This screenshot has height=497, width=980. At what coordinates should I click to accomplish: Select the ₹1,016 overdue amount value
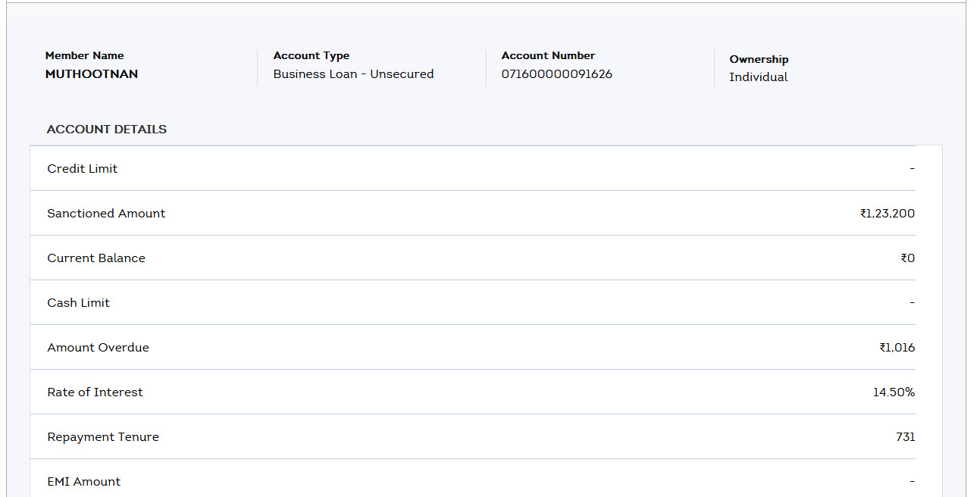point(897,348)
